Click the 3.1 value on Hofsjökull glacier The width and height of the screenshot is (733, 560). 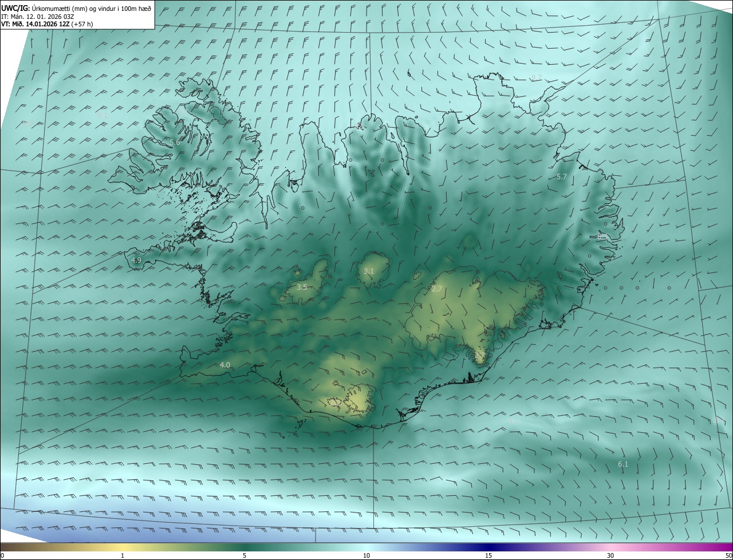point(369,271)
